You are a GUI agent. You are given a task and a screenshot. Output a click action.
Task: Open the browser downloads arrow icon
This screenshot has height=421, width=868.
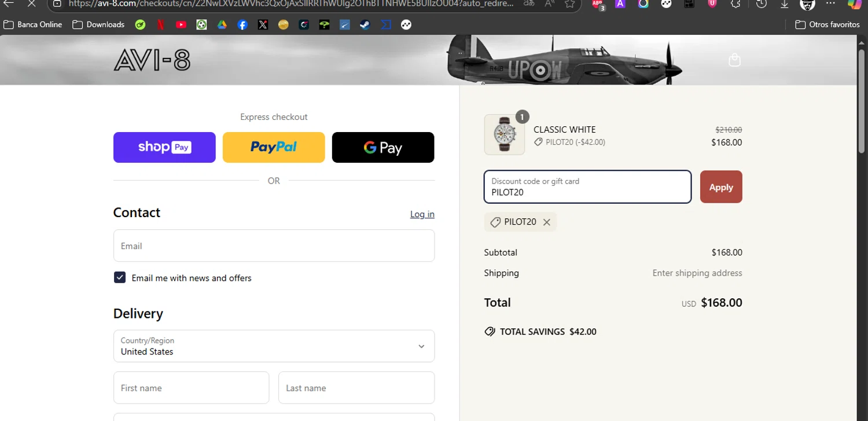pyautogui.click(x=785, y=3)
